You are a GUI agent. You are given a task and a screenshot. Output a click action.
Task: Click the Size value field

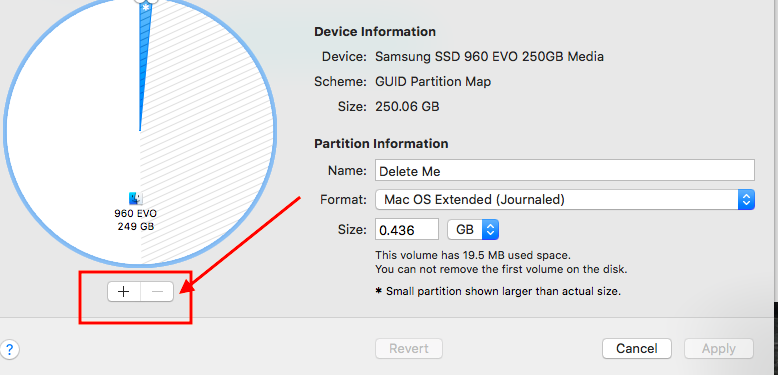point(407,230)
